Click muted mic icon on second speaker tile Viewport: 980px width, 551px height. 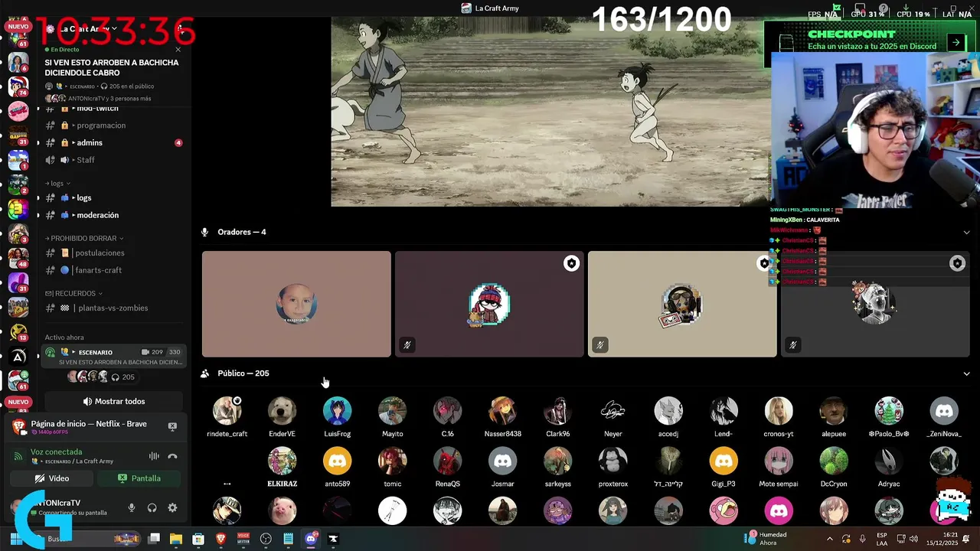pos(407,345)
